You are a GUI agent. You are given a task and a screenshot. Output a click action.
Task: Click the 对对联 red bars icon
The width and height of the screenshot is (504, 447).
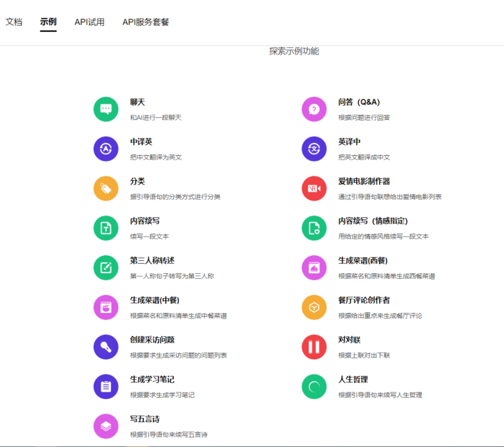point(314,347)
